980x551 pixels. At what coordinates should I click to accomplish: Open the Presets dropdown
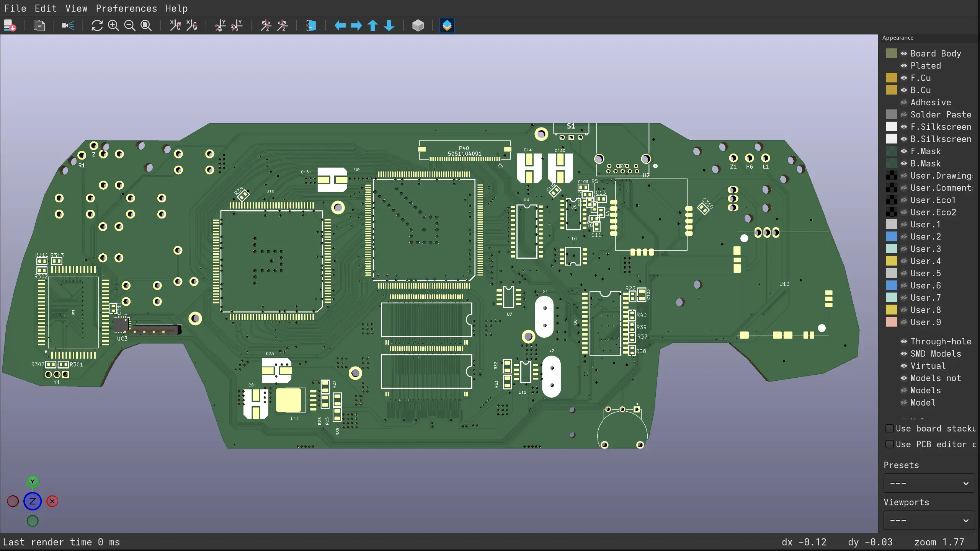pos(929,483)
